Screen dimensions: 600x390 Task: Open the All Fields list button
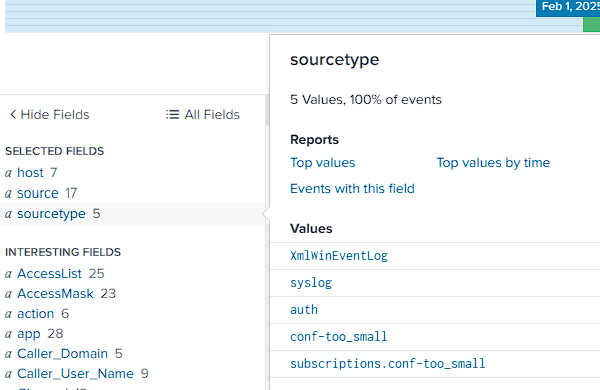coord(203,114)
